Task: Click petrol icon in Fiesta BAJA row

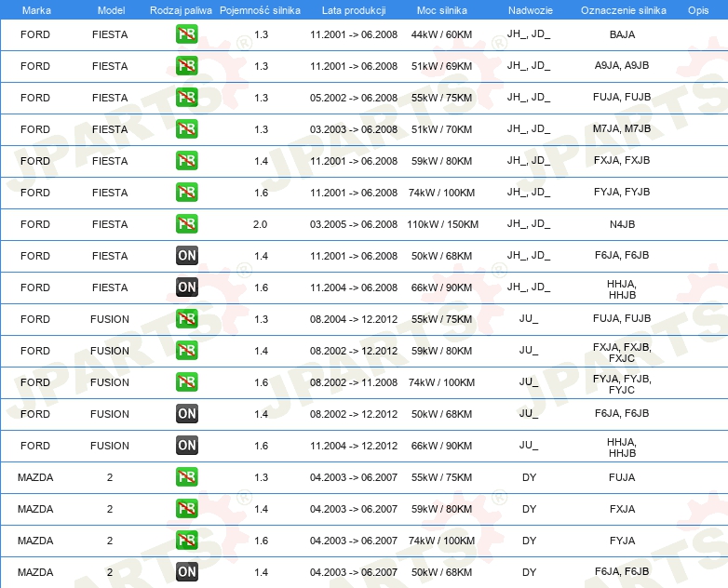Action: click(x=186, y=34)
